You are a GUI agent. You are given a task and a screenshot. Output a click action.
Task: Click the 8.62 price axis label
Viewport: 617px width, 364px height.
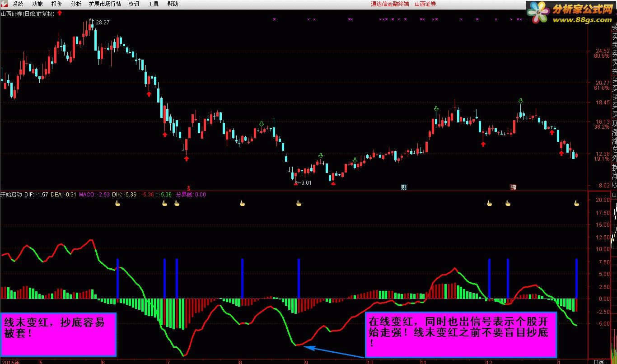[x=604, y=186]
